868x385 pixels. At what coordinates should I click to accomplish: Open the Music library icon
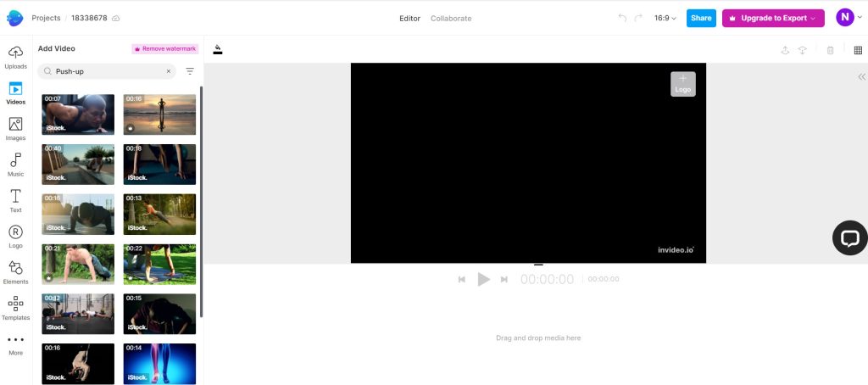(x=15, y=164)
